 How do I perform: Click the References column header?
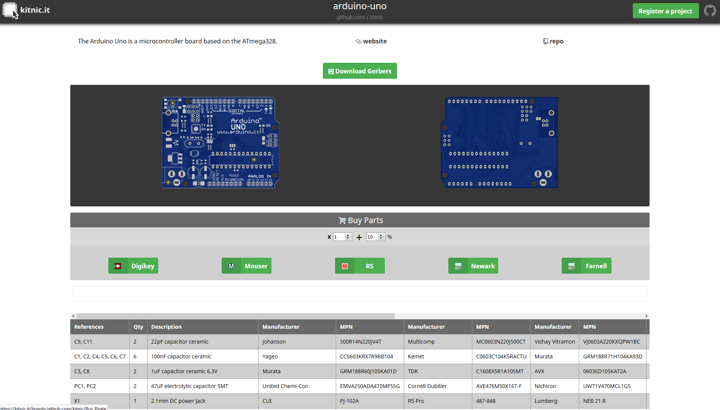pos(100,327)
